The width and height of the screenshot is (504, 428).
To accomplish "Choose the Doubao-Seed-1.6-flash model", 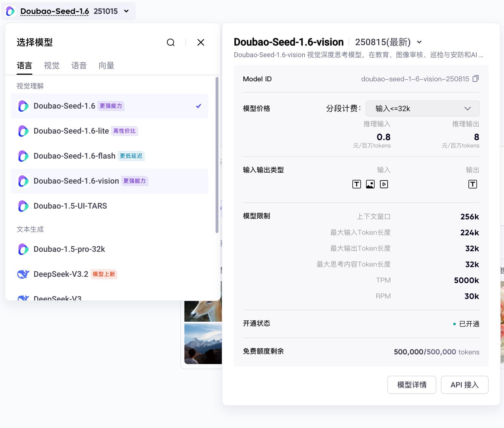I will [x=110, y=156].
